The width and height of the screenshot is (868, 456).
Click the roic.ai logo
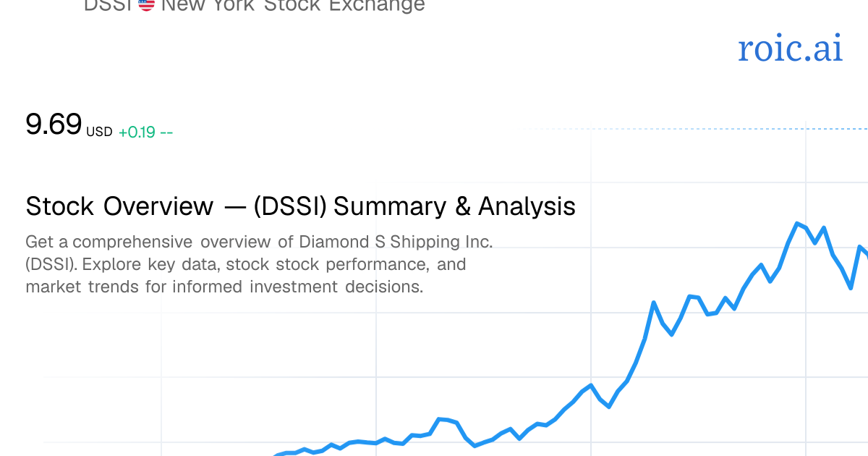pos(790,48)
